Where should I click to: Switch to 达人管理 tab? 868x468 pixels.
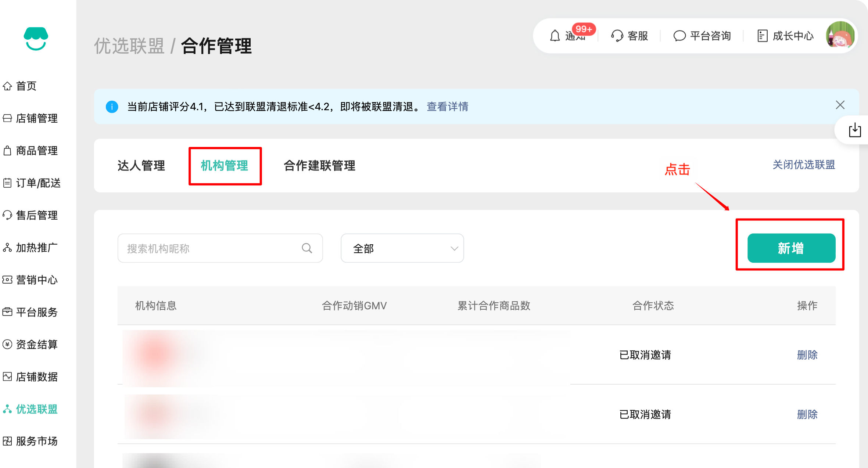[141, 166]
